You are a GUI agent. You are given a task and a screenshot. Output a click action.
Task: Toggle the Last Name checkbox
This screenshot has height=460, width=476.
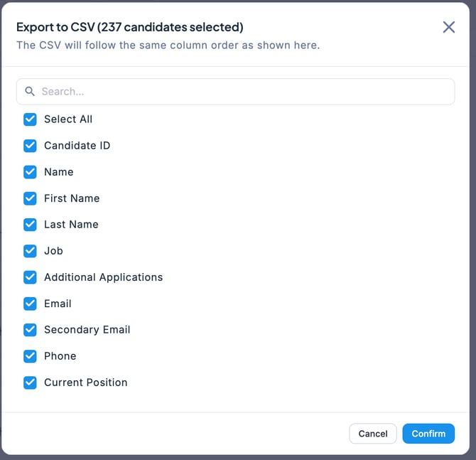[x=30, y=225]
